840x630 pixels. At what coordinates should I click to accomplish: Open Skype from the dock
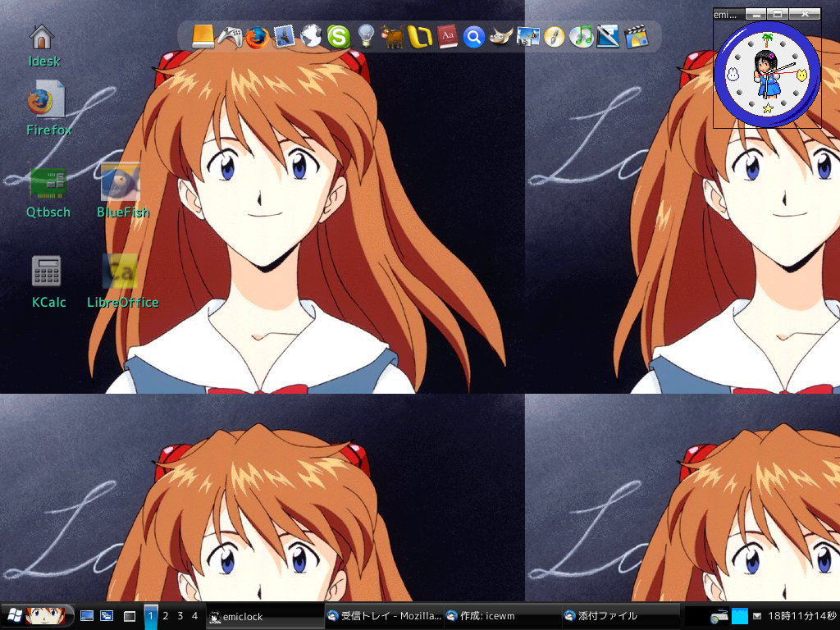[338, 37]
